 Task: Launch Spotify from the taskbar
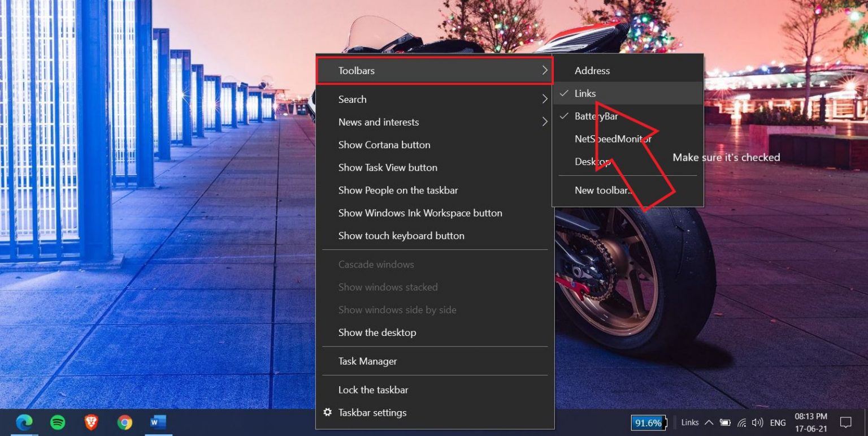click(57, 422)
